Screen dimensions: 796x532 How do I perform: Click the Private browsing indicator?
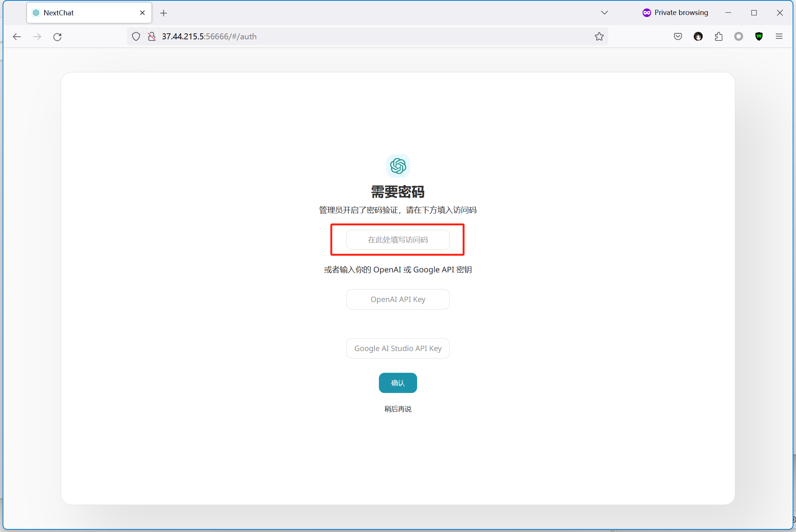[675, 12]
